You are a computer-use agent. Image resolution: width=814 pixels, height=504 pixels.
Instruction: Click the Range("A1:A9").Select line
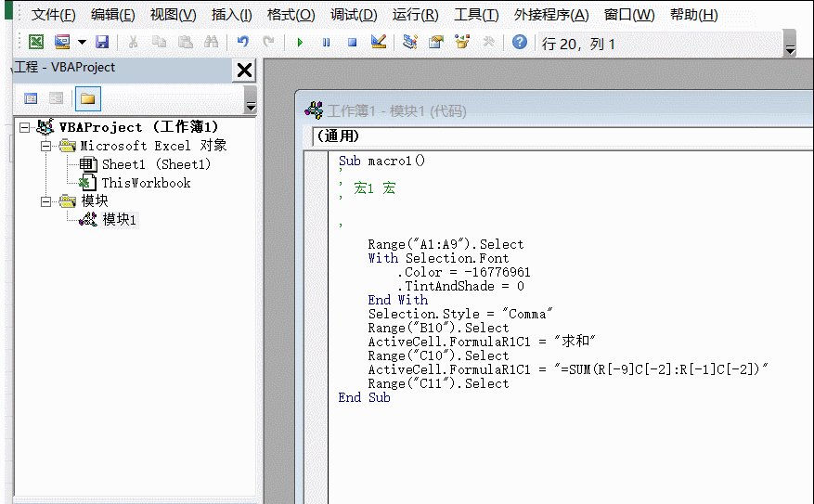tap(446, 244)
